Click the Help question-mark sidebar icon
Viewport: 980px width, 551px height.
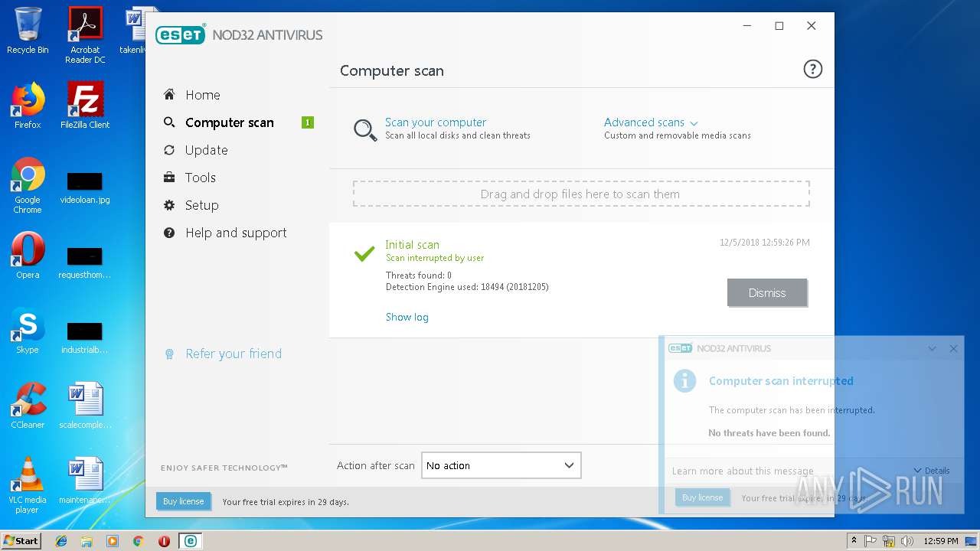click(169, 233)
